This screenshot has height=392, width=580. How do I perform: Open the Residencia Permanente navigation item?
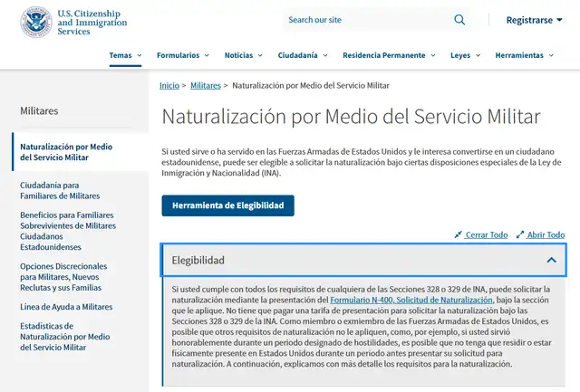click(x=384, y=55)
